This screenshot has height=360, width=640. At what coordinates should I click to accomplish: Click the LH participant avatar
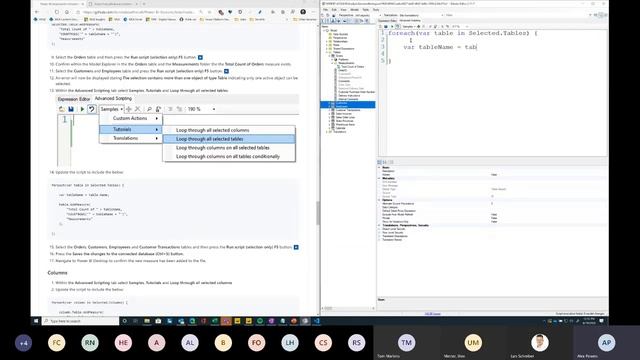click(x=290, y=343)
